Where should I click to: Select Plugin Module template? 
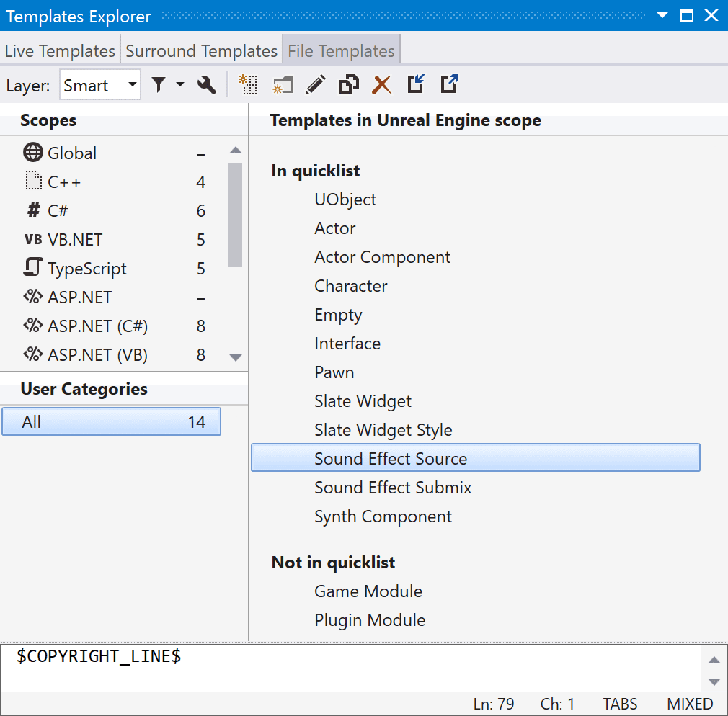click(x=370, y=620)
